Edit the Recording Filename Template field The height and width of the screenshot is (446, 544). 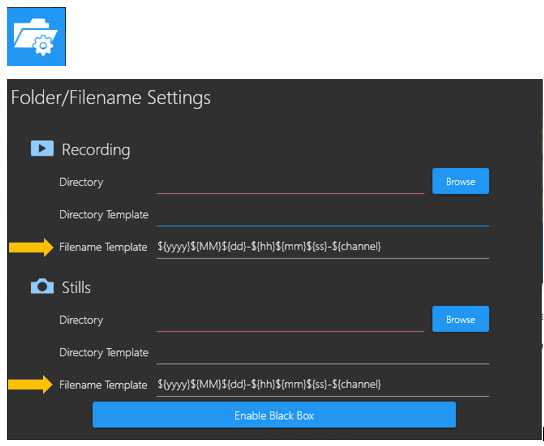point(323,247)
